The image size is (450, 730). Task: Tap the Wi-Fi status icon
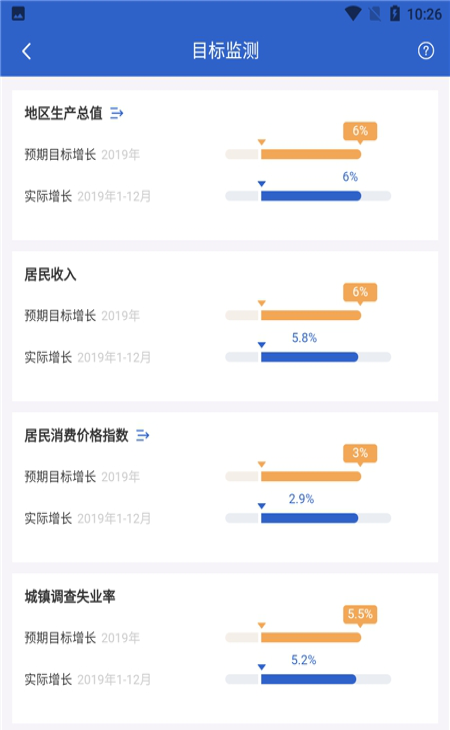click(x=353, y=14)
